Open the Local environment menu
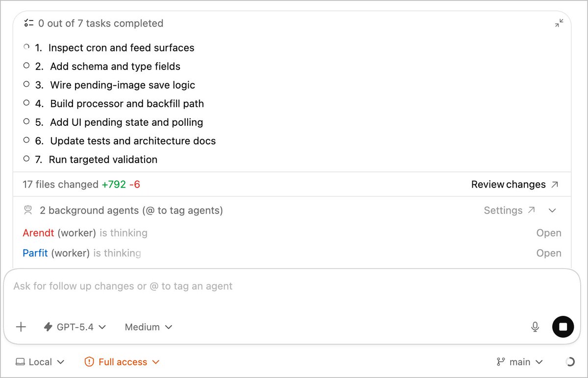The width and height of the screenshot is (588, 378). point(40,362)
